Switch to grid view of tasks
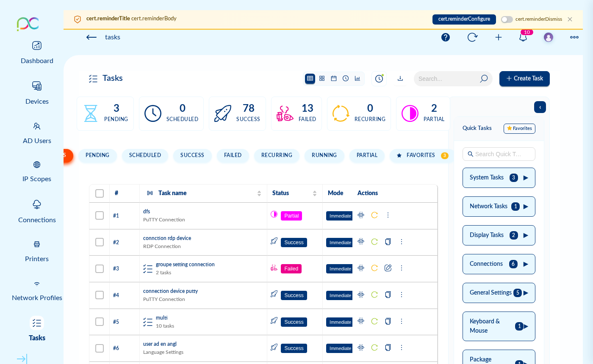Screen dimensions: 593x364 [x=322, y=78]
